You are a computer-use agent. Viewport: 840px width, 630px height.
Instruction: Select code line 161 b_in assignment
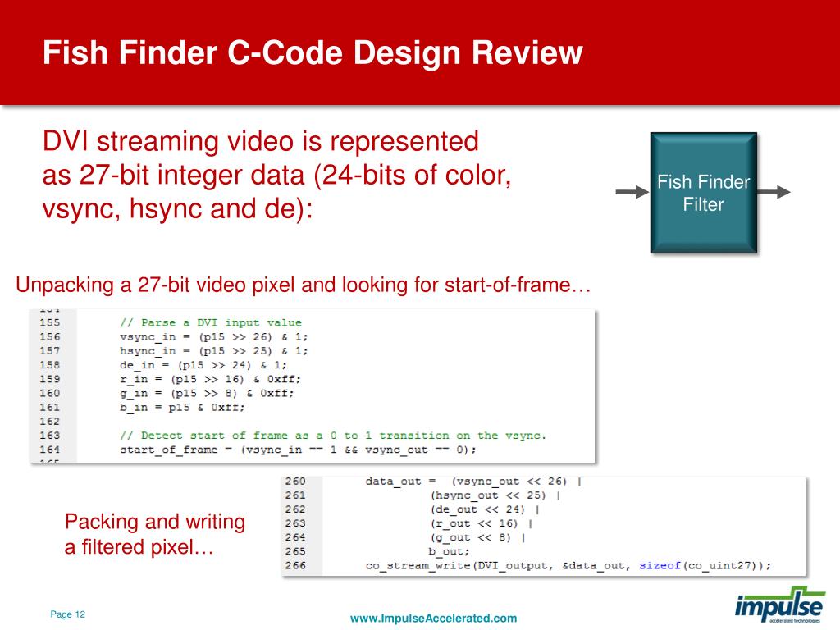tap(182, 408)
